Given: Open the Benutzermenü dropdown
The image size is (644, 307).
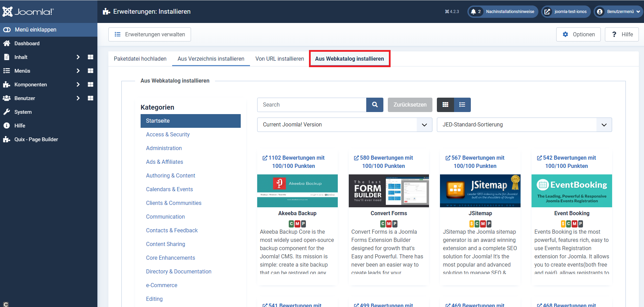Looking at the screenshot, I should point(618,12).
